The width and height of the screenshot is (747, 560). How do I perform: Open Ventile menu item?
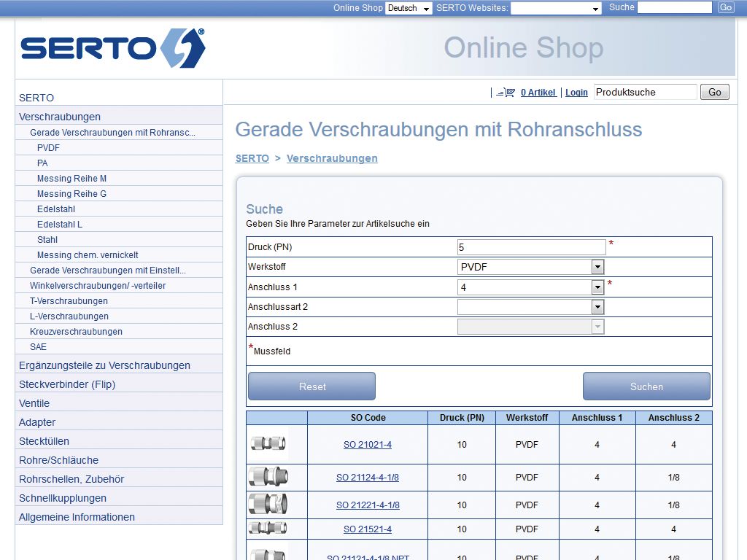pyautogui.click(x=119, y=403)
